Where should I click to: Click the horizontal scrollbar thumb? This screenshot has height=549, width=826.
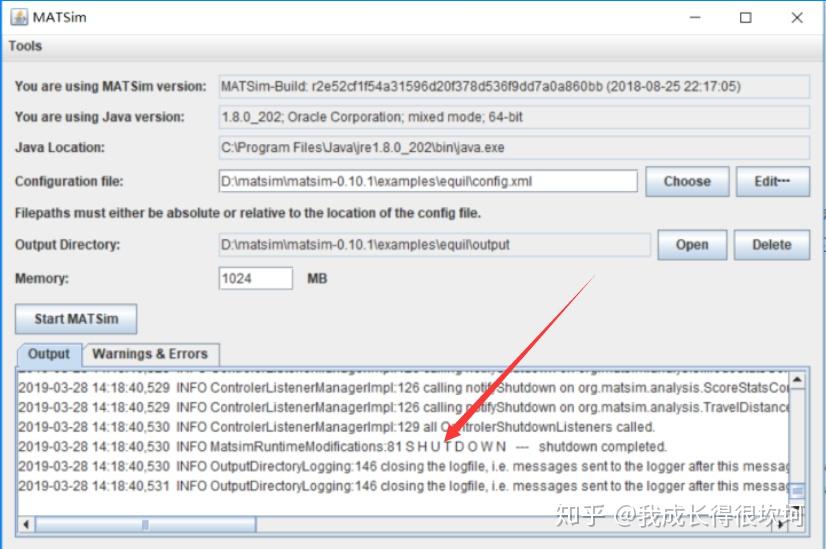click(x=145, y=524)
